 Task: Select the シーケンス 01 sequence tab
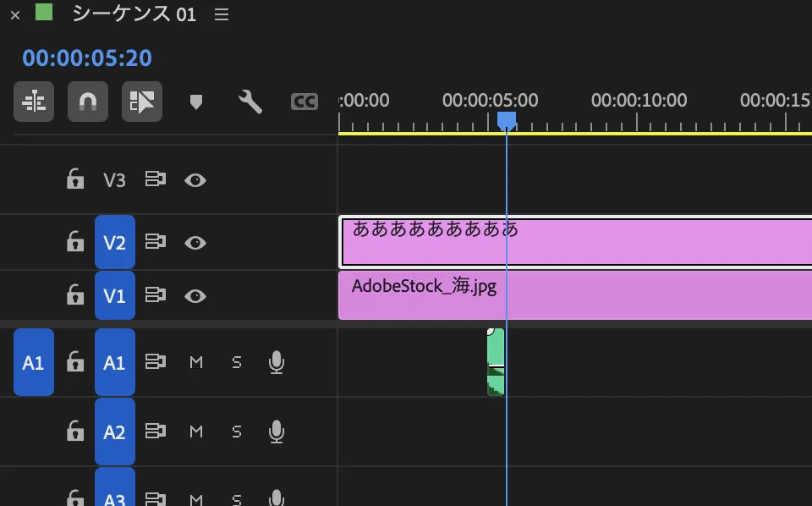134,14
